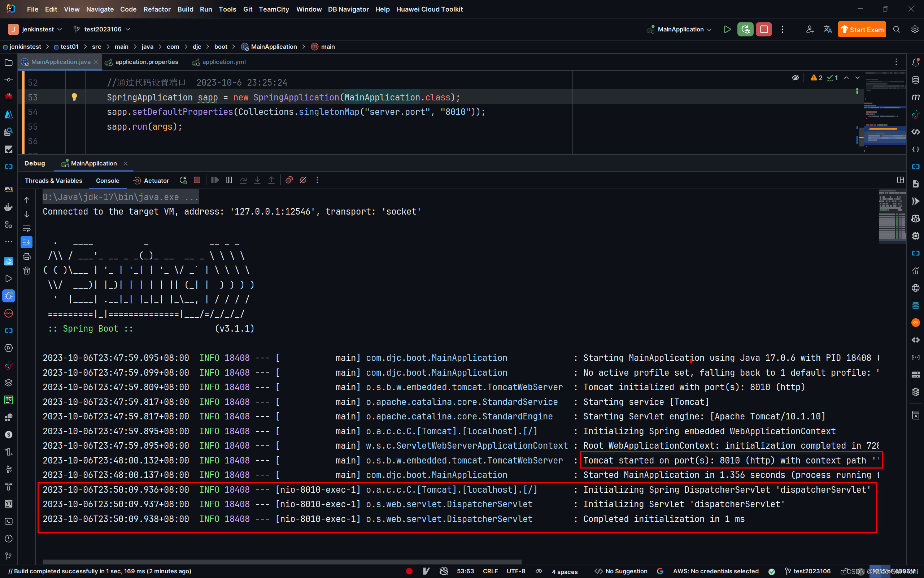The width and height of the screenshot is (924, 578).
Task: Close the MainApplication debug session tab
Action: coord(126,163)
